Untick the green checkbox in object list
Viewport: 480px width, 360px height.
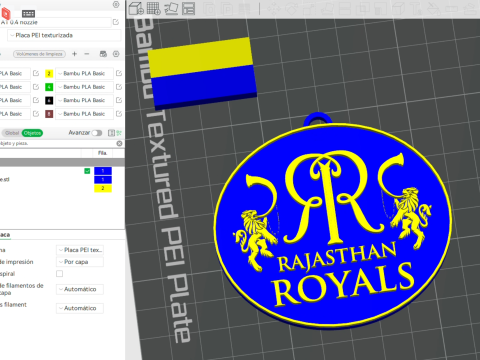87,171
